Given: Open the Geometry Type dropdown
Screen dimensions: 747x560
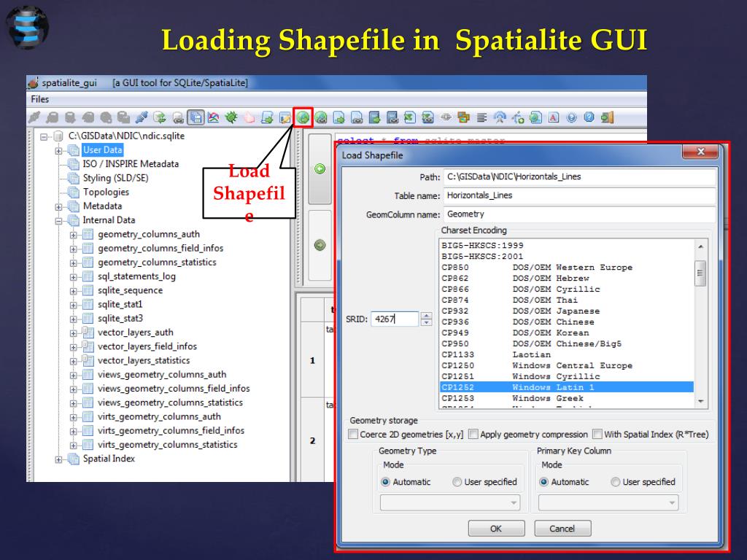Looking at the screenshot, I should [449, 502].
